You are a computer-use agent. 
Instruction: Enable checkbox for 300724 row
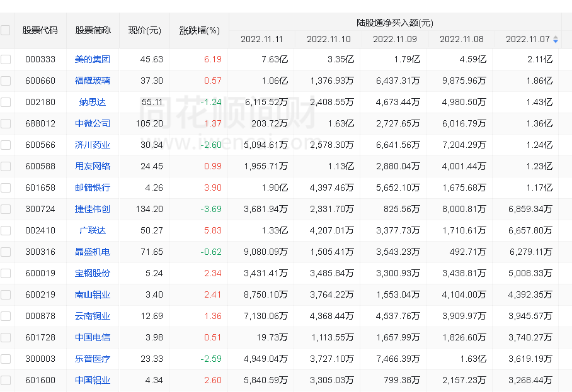[x=6, y=209]
